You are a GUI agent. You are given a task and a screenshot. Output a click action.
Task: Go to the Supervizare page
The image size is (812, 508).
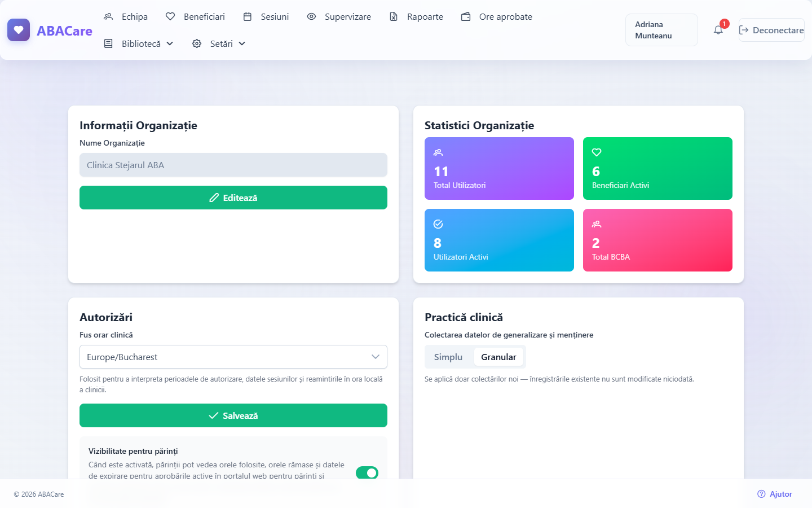coord(339,16)
